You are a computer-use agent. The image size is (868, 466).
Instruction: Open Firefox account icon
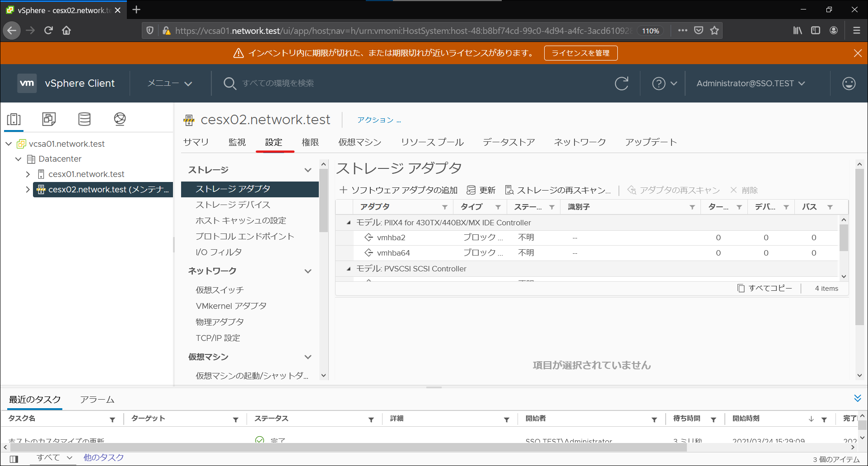point(834,30)
